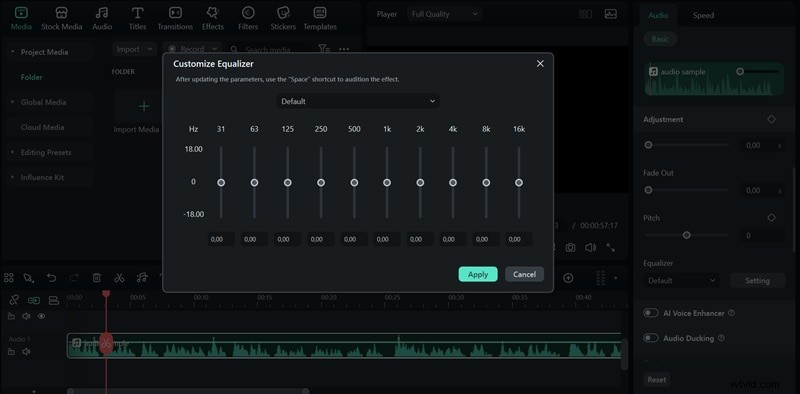Mute the Audio 1 track
The width and height of the screenshot is (800, 394).
[x=26, y=352]
